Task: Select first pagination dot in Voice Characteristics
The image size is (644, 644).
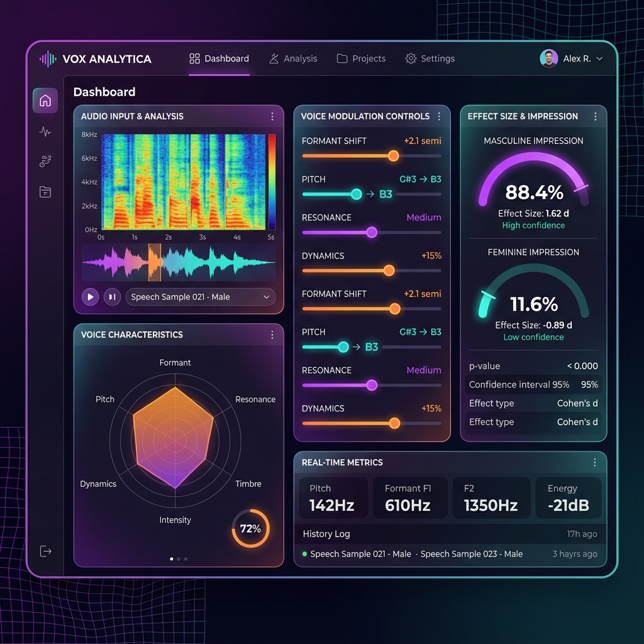Action: [172, 559]
